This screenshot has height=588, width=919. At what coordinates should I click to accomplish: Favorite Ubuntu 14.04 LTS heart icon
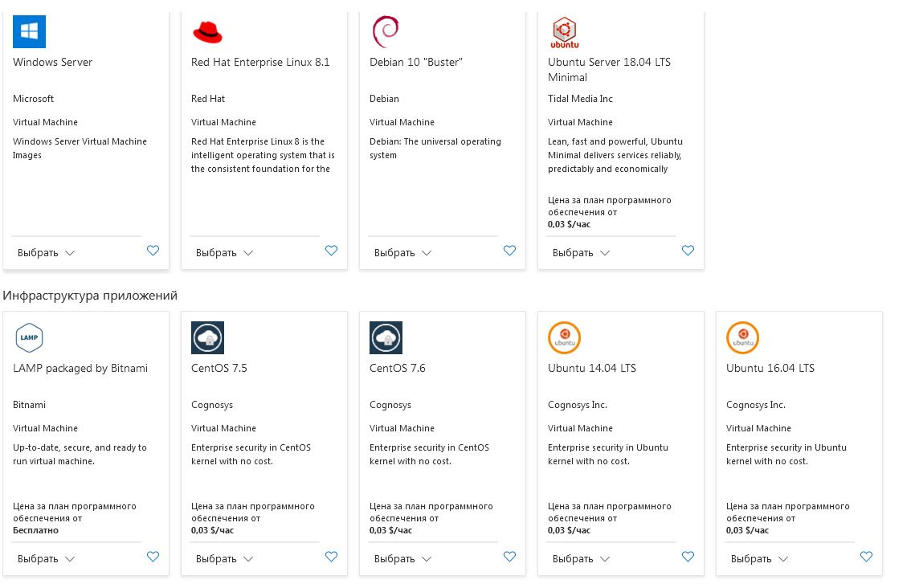pos(688,557)
